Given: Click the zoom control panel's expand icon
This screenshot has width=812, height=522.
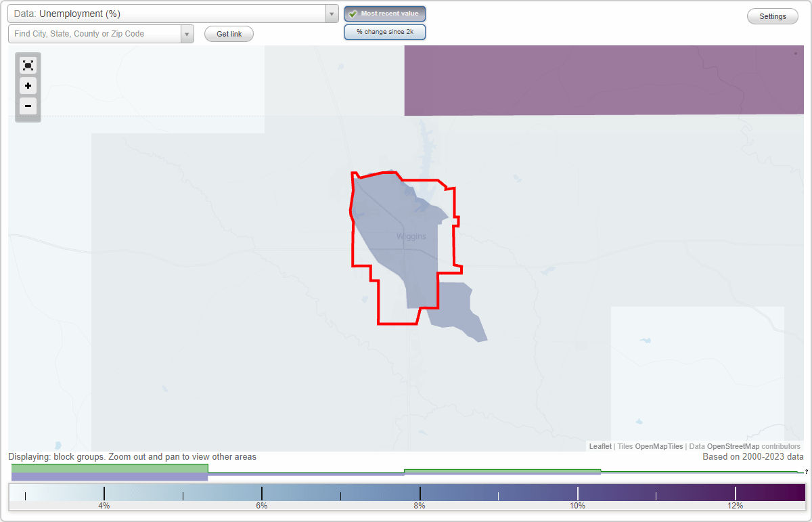Looking at the screenshot, I should pos(28,65).
